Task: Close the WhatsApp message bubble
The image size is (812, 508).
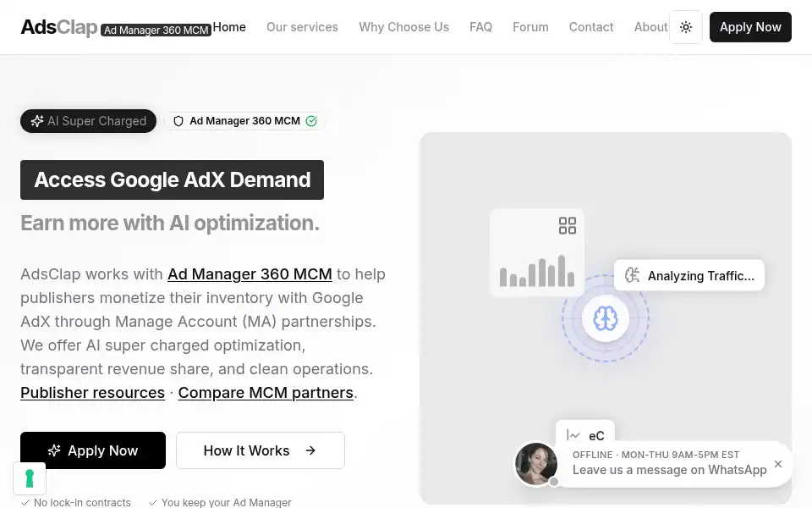Action: [x=778, y=464]
